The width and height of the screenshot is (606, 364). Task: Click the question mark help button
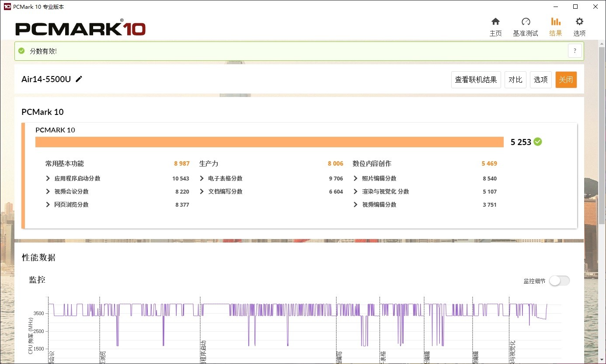(575, 51)
